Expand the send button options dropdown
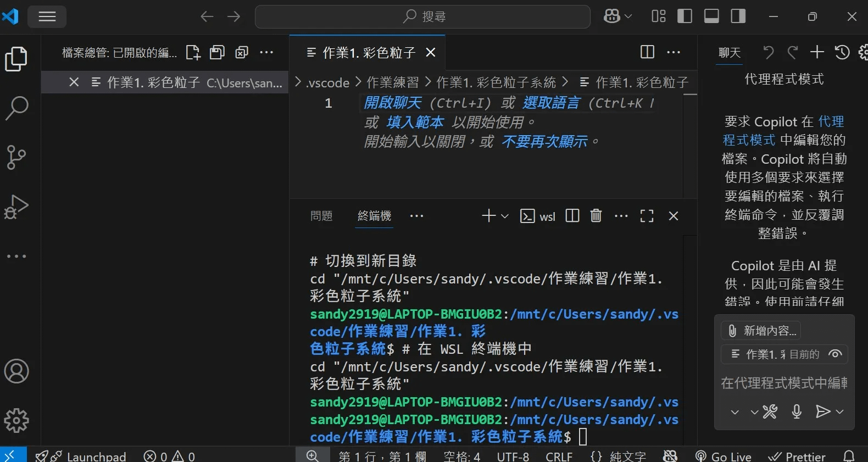Viewport: 868px width, 462px height. (x=840, y=411)
